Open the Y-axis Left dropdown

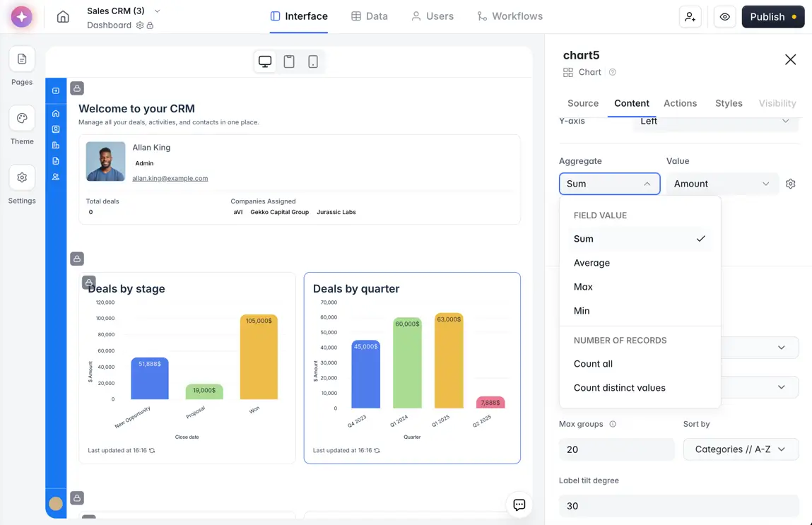pos(716,122)
